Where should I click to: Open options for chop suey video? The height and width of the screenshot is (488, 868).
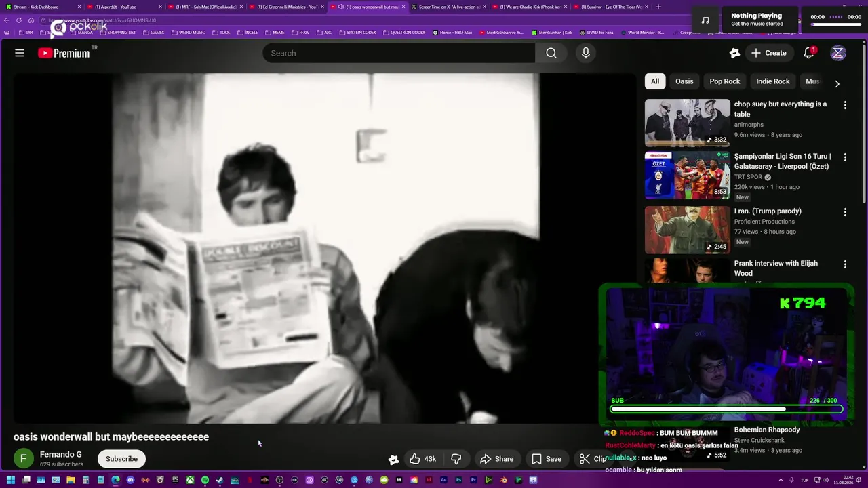tap(845, 105)
